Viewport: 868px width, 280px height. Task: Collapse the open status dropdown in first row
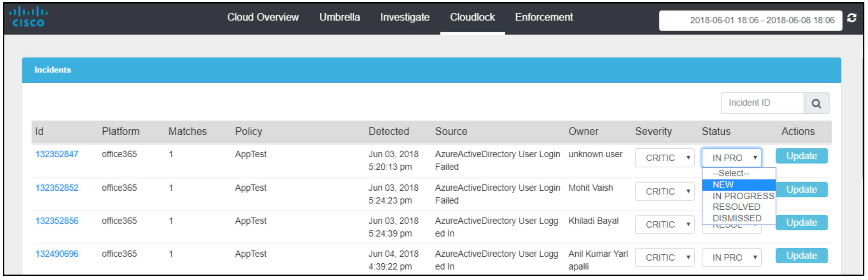coord(732,158)
